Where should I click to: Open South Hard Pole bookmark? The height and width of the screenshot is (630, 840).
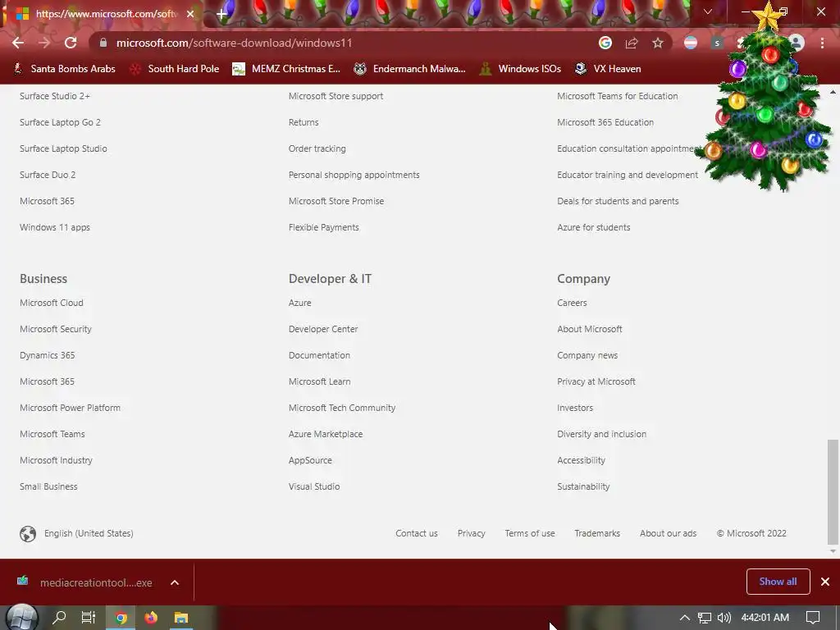[176, 69]
